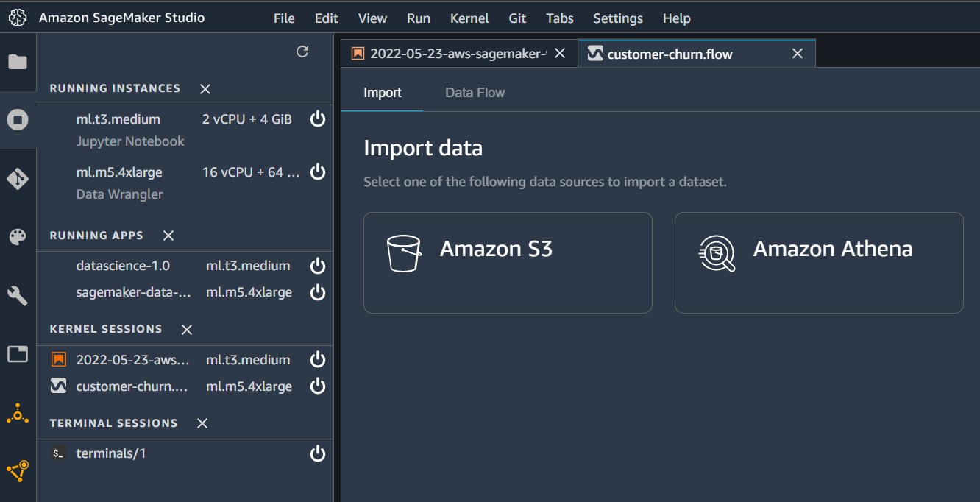Click the notebook icon on the 2022-05-23 tab
Screen dimensions: 980x502
(x=358, y=53)
